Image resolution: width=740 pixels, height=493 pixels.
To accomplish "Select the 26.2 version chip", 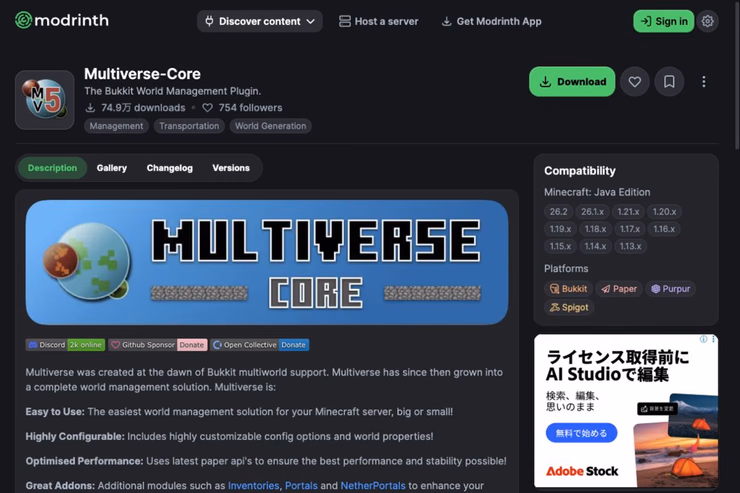I will [x=558, y=212].
